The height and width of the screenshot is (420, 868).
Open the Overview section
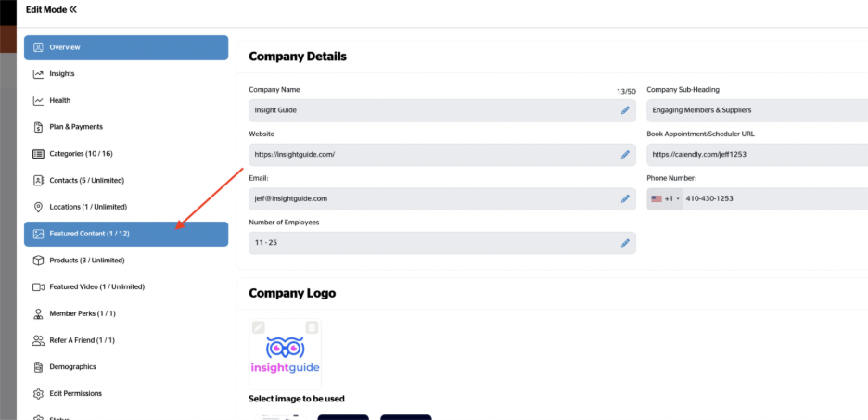pyautogui.click(x=126, y=47)
